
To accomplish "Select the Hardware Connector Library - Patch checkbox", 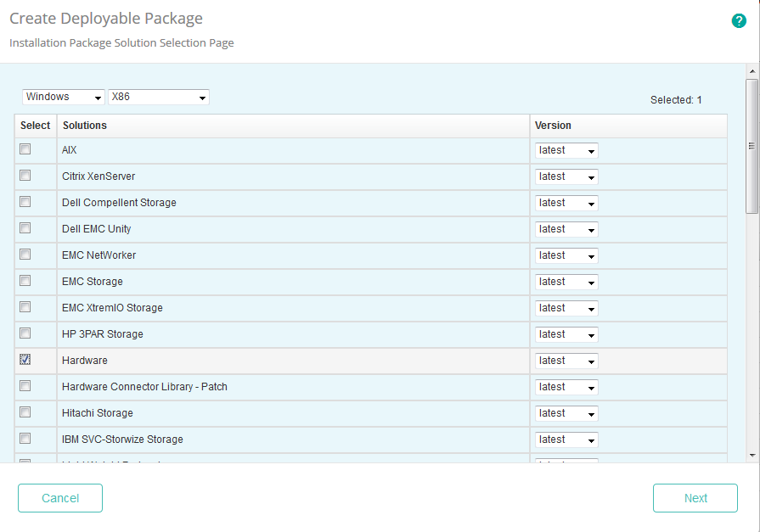I will click(25, 385).
